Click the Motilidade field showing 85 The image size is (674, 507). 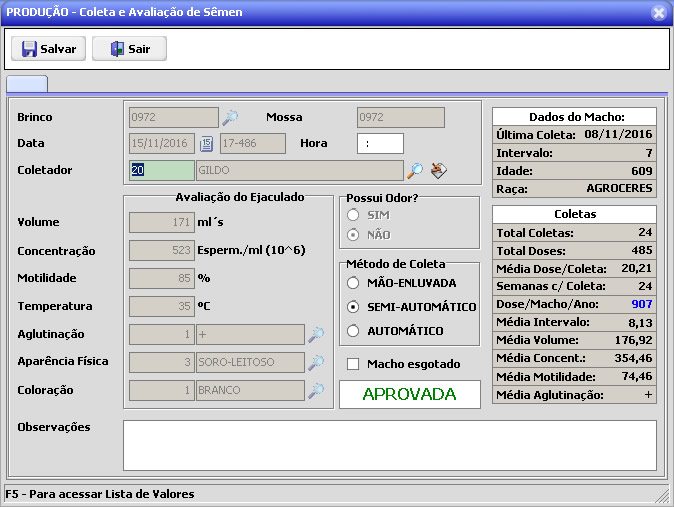tap(162, 279)
